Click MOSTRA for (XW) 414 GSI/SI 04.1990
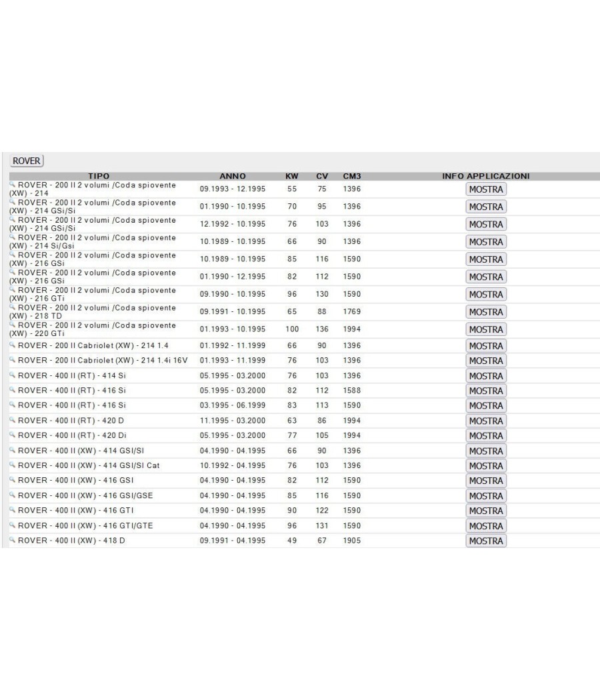This screenshot has width=600, height=700. [486, 451]
